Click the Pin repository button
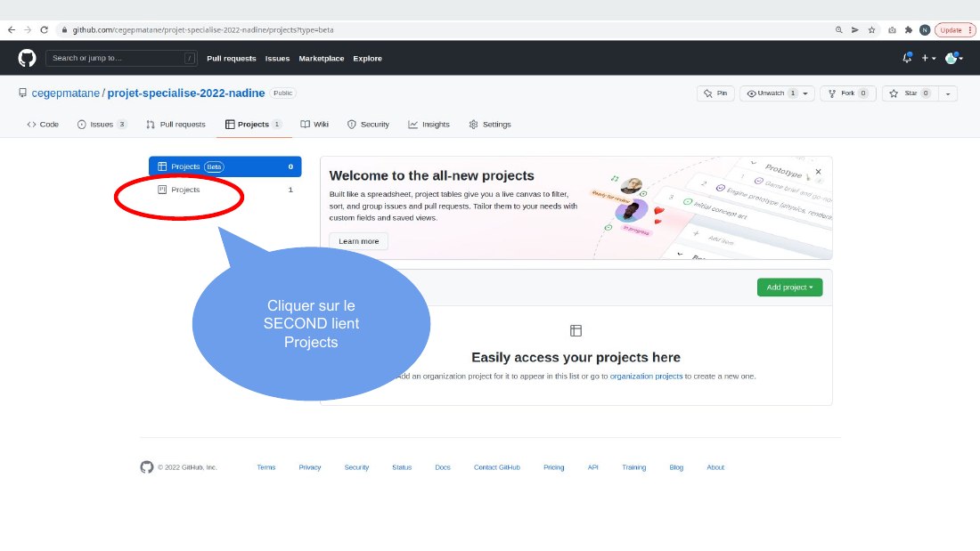The image size is (980, 551). point(715,93)
